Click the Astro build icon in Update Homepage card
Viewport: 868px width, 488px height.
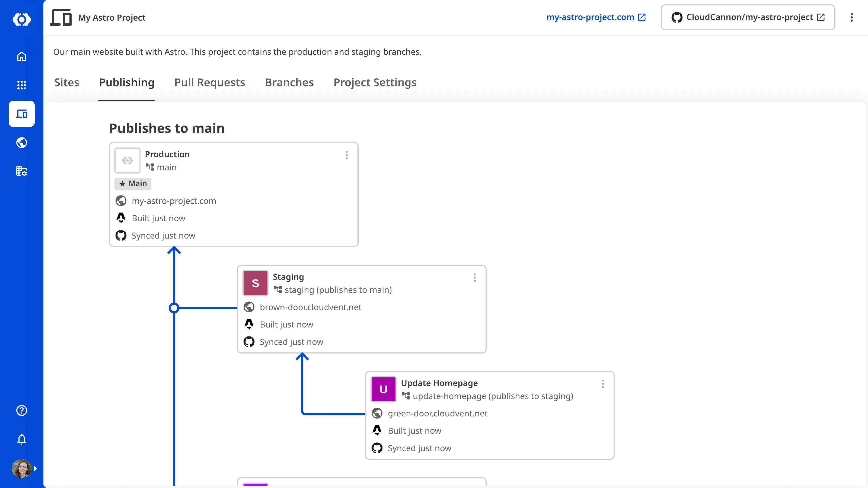point(377,431)
